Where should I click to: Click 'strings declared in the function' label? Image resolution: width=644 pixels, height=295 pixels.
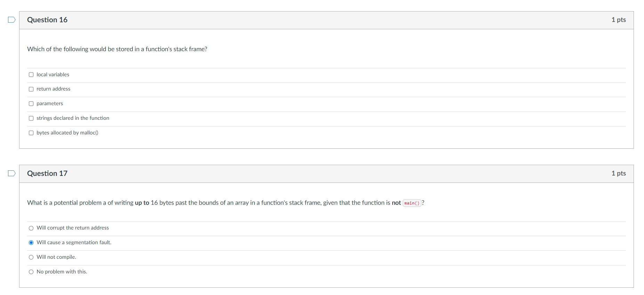pyautogui.click(x=73, y=118)
